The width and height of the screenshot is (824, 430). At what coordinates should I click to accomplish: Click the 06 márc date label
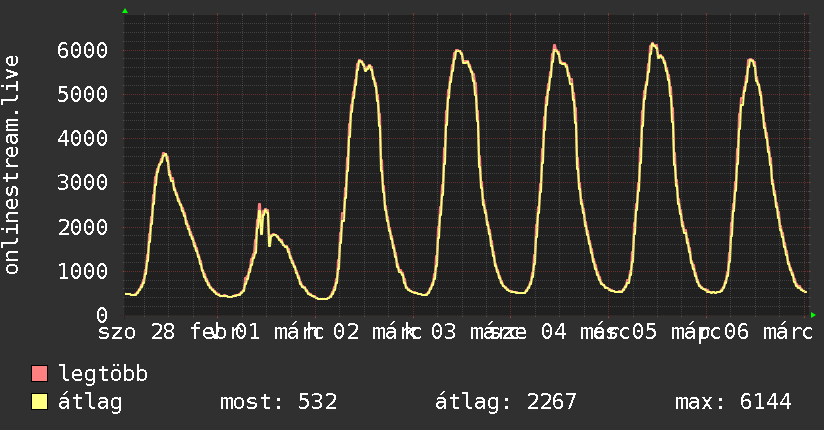[x=768, y=332]
